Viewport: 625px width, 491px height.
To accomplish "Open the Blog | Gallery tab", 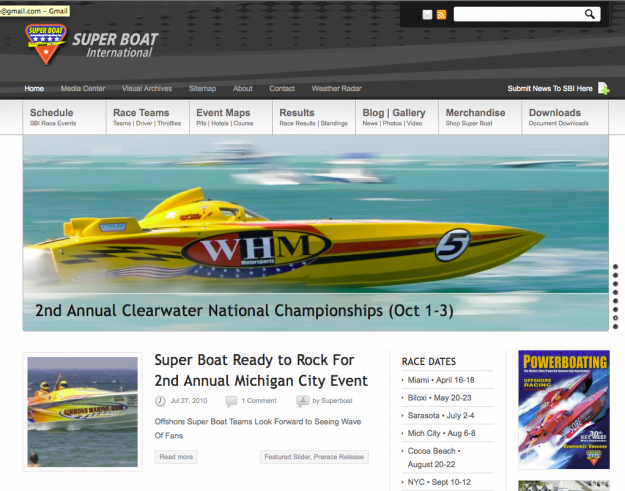I will point(397,117).
